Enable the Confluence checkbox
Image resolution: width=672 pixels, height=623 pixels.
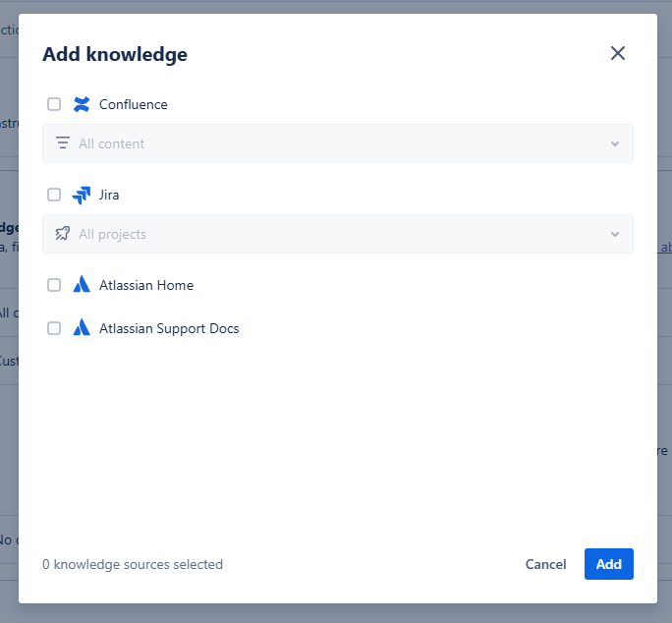point(54,104)
